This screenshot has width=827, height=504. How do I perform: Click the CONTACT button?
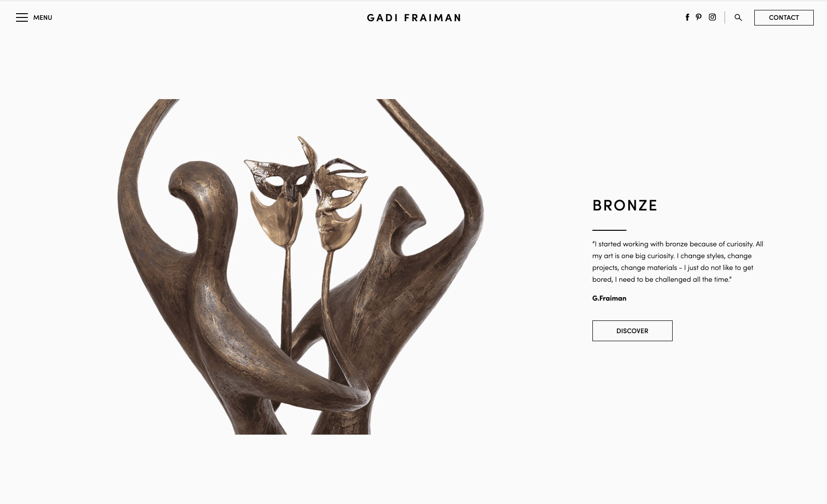[784, 17]
